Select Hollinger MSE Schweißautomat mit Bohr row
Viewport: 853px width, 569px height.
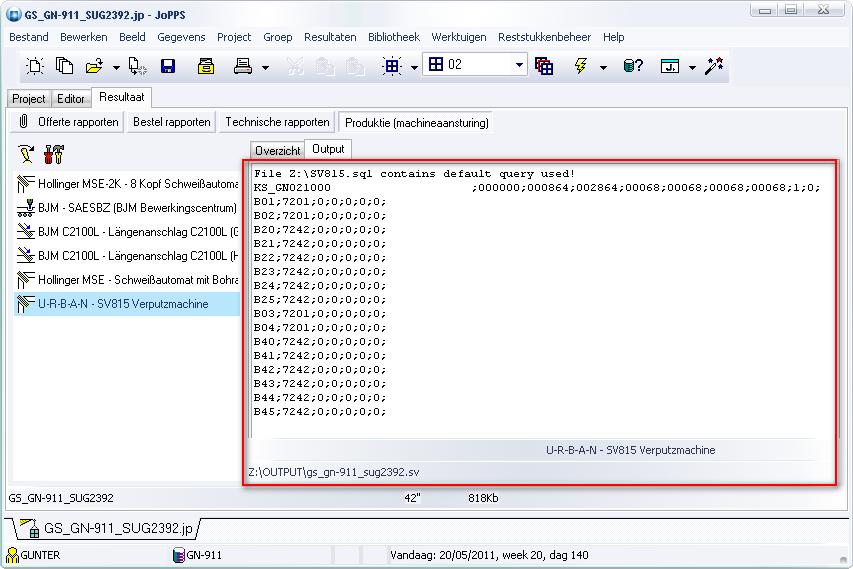(127, 280)
